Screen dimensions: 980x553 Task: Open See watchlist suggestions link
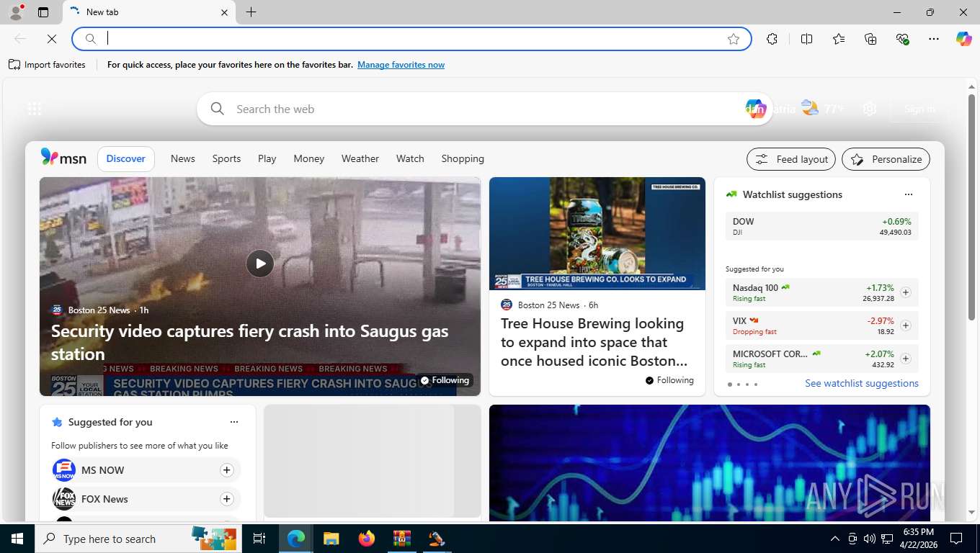click(862, 383)
